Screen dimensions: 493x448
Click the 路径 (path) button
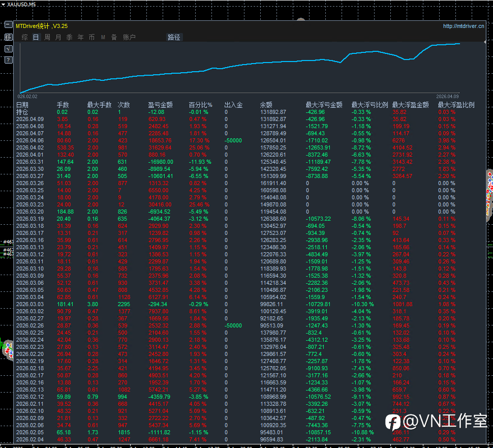[174, 37]
